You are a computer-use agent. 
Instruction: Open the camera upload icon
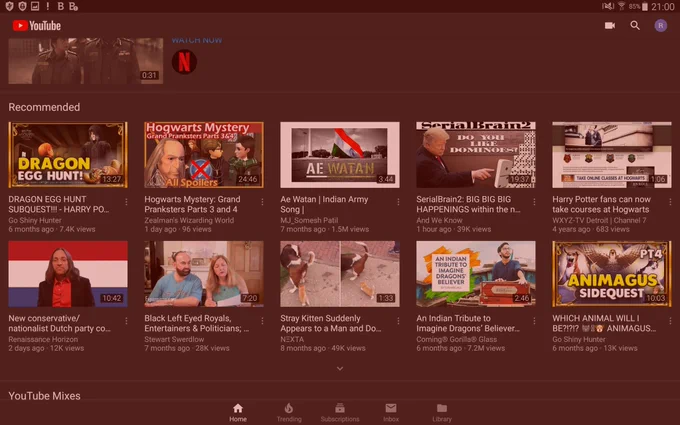(610, 26)
